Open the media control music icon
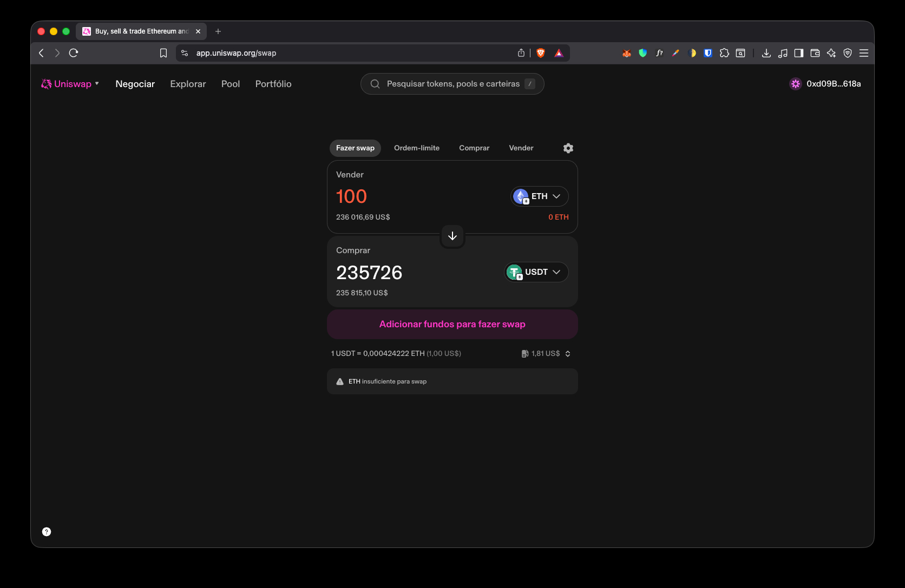This screenshot has width=905, height=588. pos(783,53)
